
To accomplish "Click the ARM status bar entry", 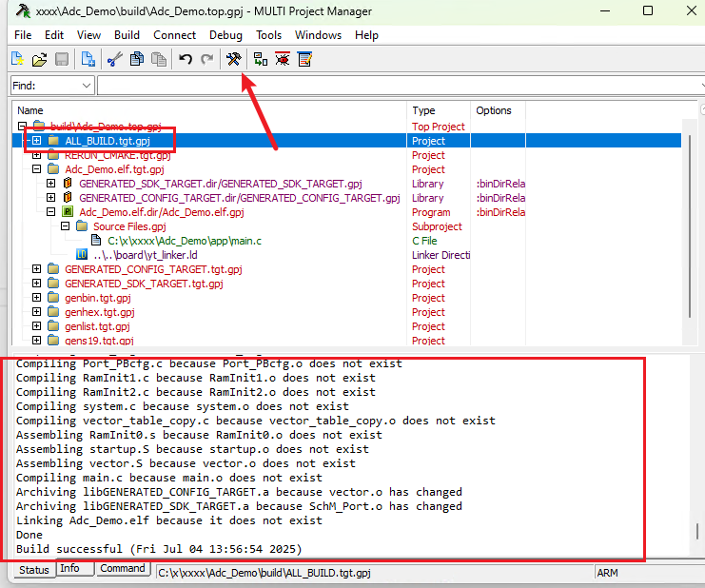I will [607, 573].
